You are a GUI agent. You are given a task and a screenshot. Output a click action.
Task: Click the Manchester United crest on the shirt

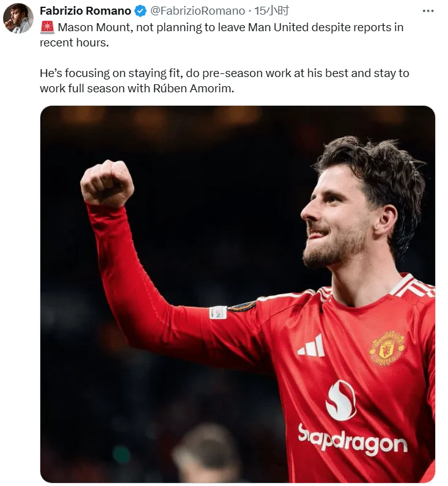(387, 348)
